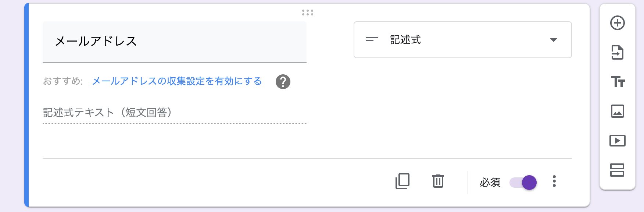Enable メールアドレスの収集設定 via the link

(x=177, y=81)
